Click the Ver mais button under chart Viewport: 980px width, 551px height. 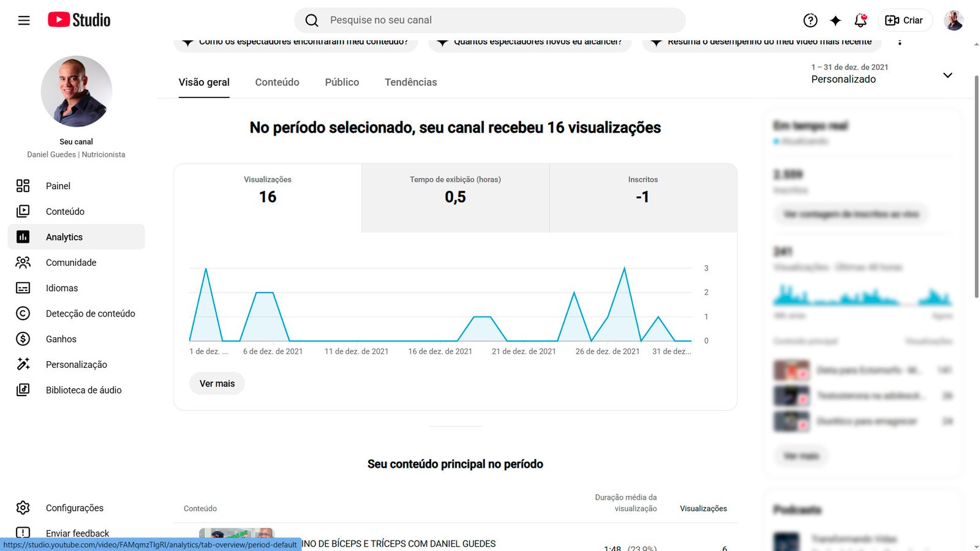(217, 384)
